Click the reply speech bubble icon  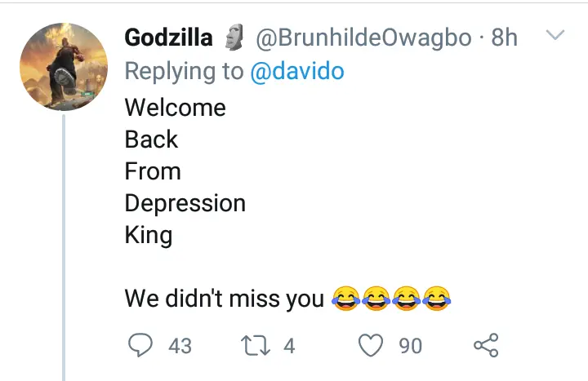140,346
